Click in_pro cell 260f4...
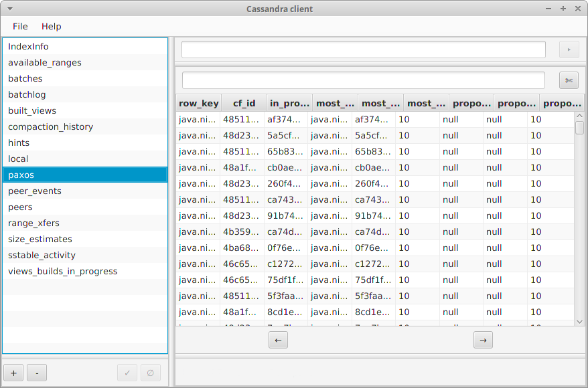588x388 pixels. click(286, 184)
